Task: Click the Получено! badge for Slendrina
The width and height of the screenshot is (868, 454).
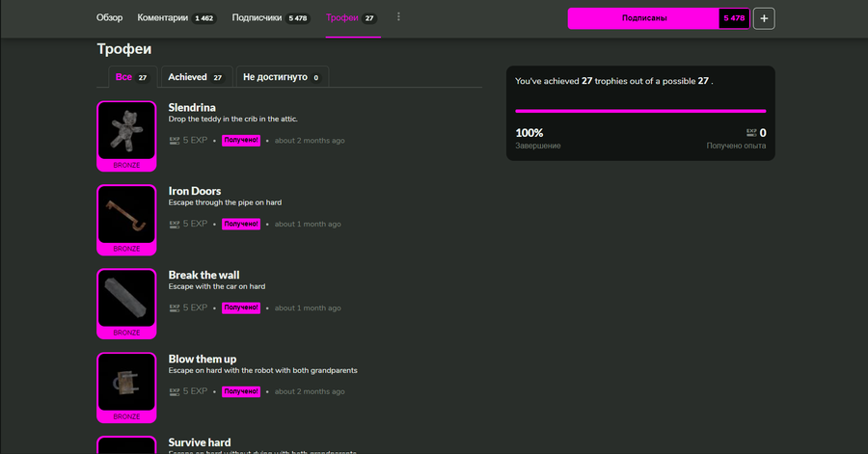Action: [241, 141]
